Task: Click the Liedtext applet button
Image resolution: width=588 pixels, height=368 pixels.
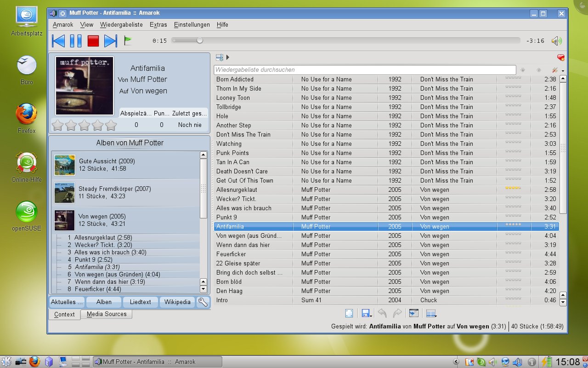Action: (141, 302)
